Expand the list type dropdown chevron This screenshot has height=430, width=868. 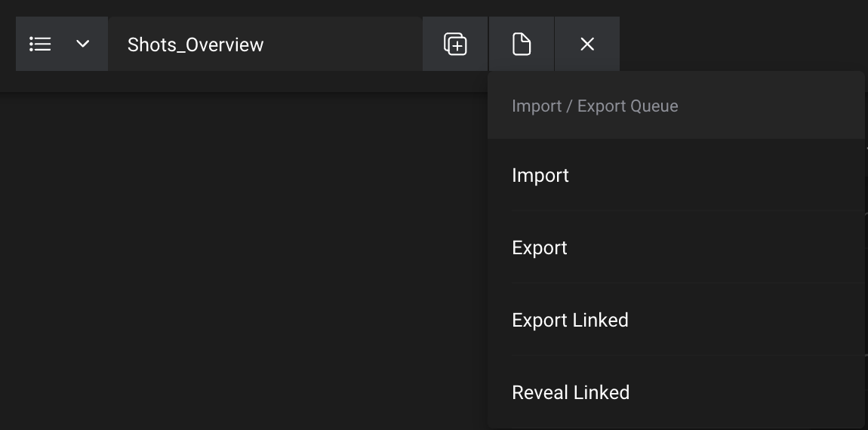pyautogui.click(x=83, y=45)
